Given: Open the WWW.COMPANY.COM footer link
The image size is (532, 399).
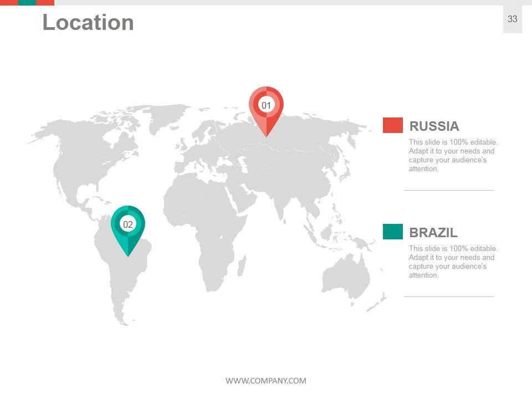Looking at the screenshot, I should tap(265, 381).
